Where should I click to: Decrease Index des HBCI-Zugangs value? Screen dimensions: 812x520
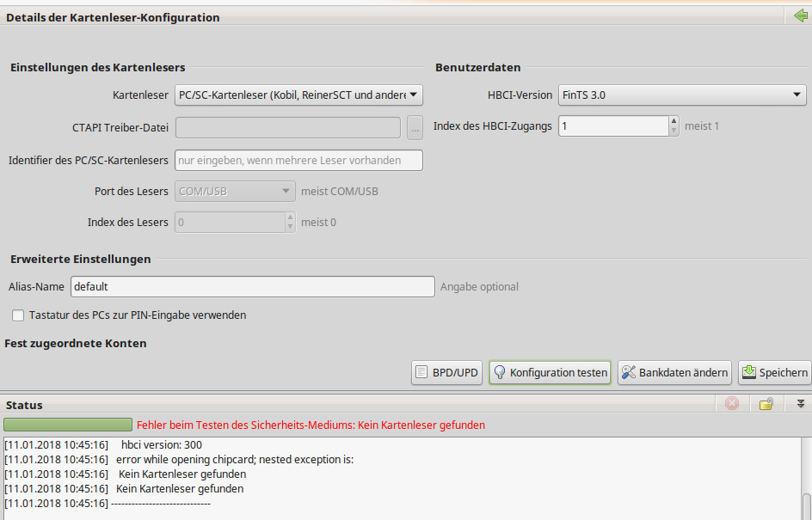click(674, 131)
